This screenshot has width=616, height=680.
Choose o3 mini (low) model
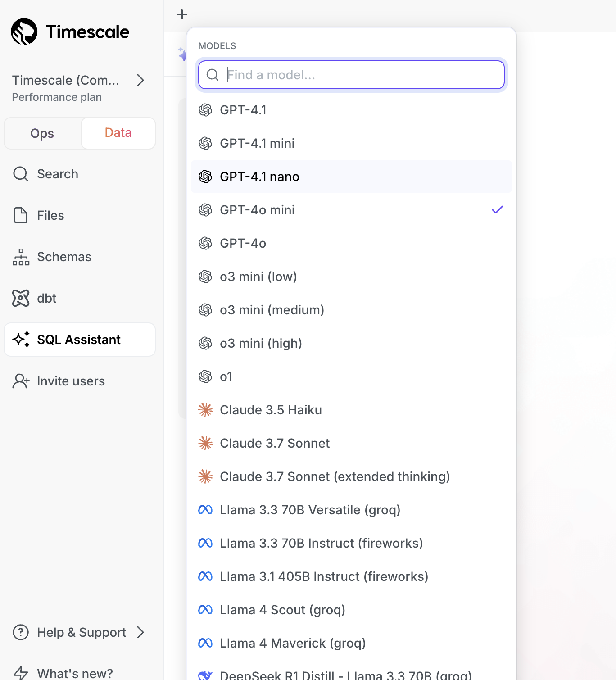(x=351, y=277)
